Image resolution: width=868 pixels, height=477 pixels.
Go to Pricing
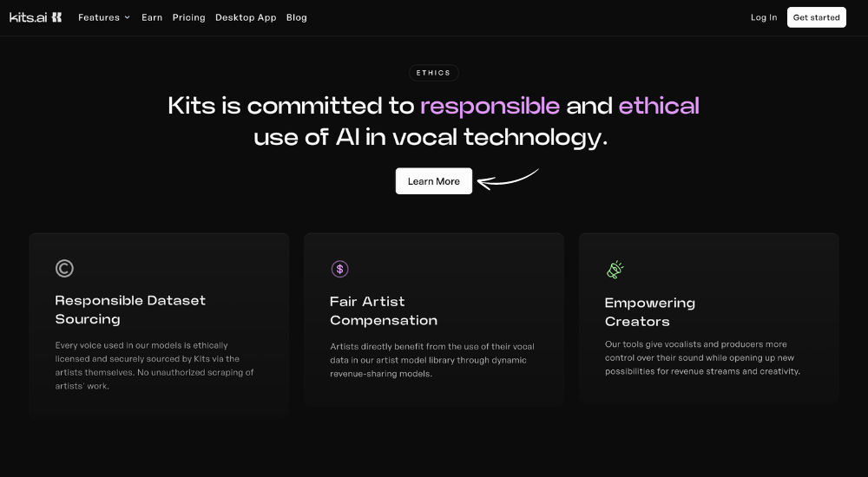[188, 17]
